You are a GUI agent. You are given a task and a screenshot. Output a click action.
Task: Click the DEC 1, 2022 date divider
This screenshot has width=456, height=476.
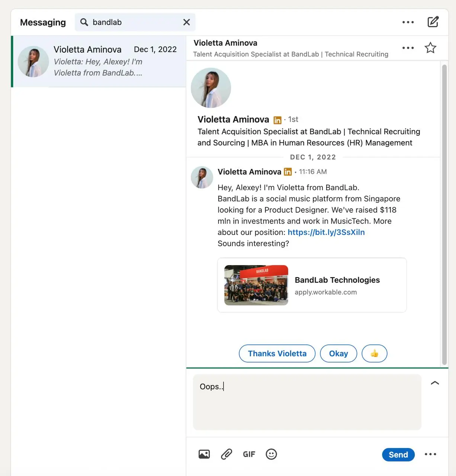[313, 157]
